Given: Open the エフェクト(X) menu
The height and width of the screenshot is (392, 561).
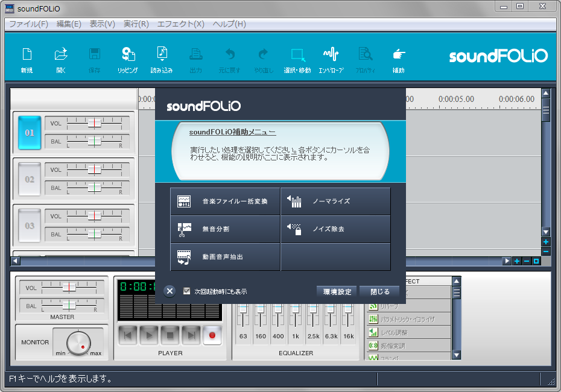Looking at the screenshot, I should tap(181, 24).
